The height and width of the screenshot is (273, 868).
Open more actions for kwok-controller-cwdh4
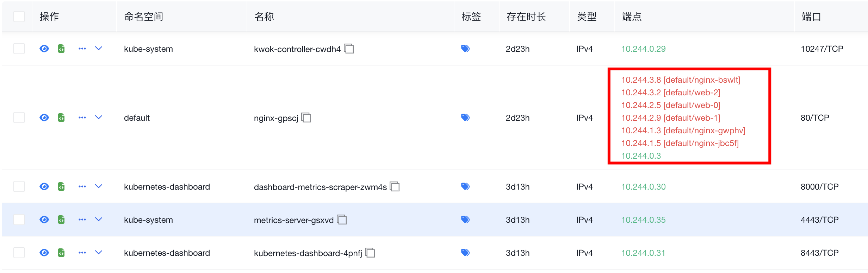point(82,49)
